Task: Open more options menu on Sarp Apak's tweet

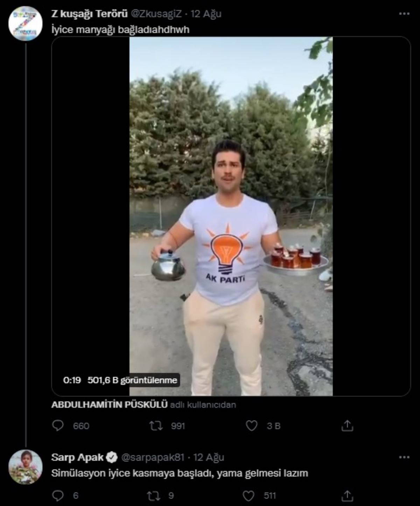Action: click(404, 457)
